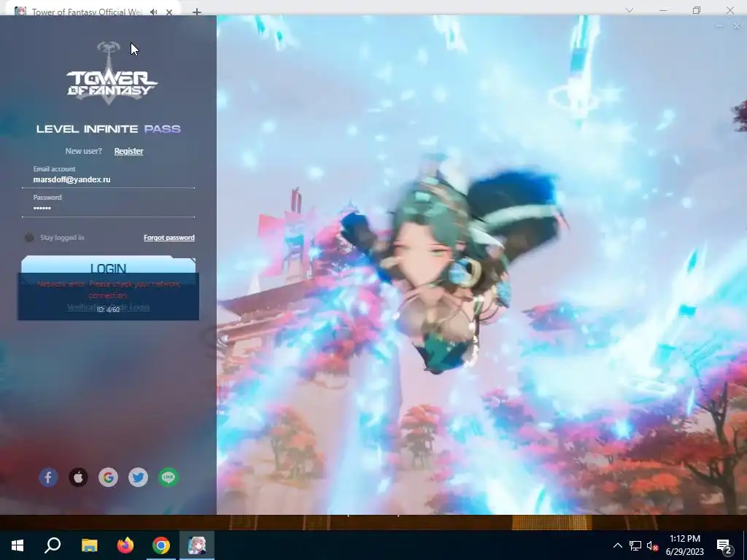
Task: Open the Windows Start menu
Action: [x=18, y=545]
